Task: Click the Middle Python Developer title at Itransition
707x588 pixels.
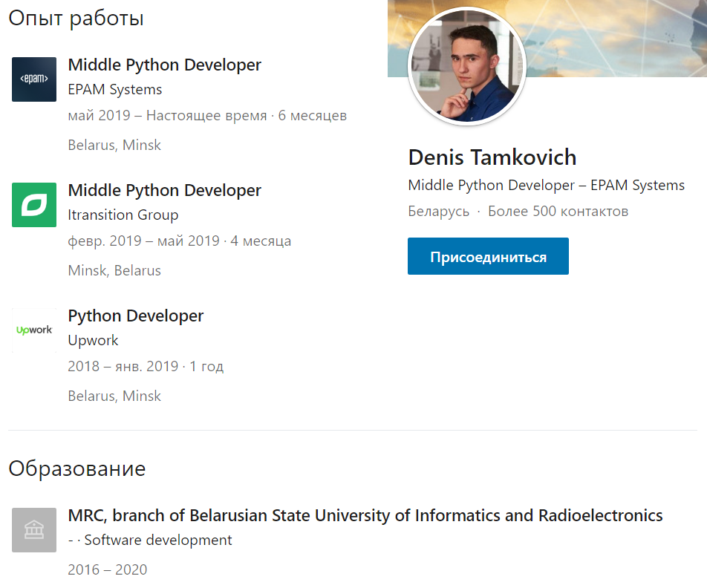Action: [164, 190]
